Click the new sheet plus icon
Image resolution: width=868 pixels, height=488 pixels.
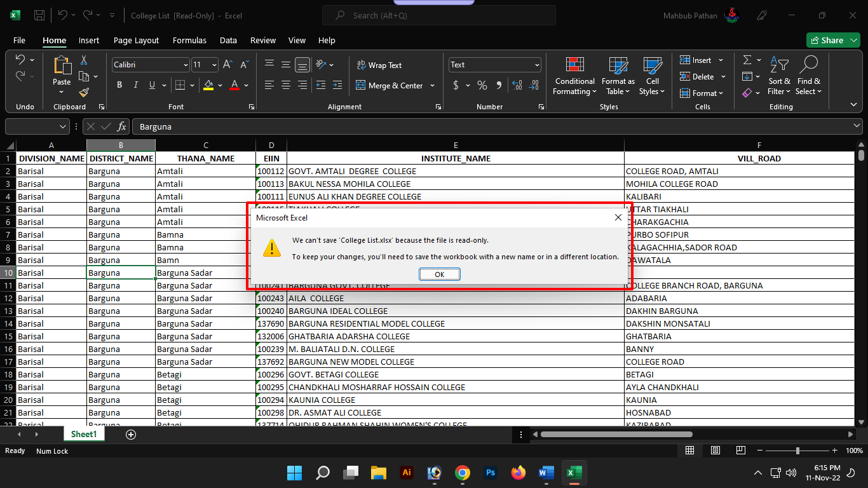(x=131, y=435)
